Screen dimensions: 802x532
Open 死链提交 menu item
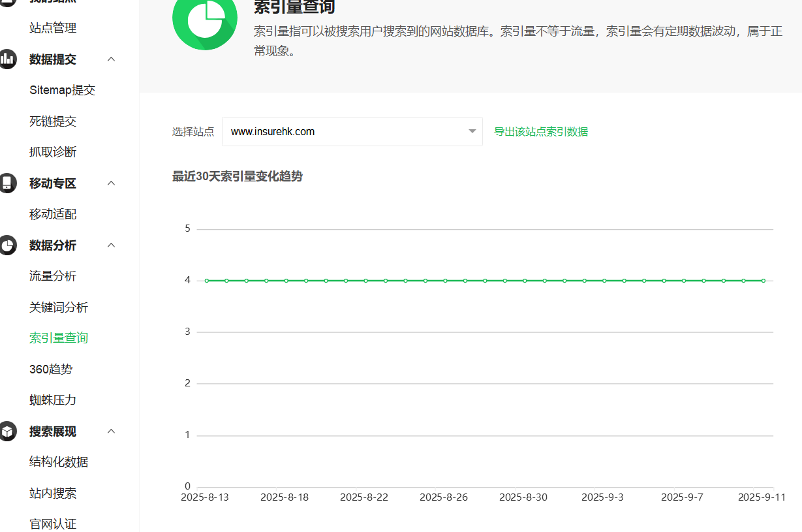[53, 121]
